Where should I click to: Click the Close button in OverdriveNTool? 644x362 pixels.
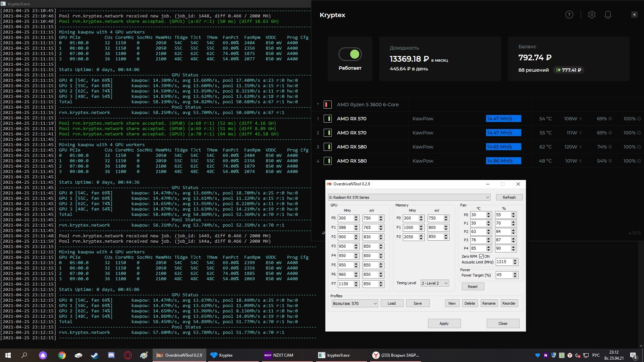click(503, 323)
